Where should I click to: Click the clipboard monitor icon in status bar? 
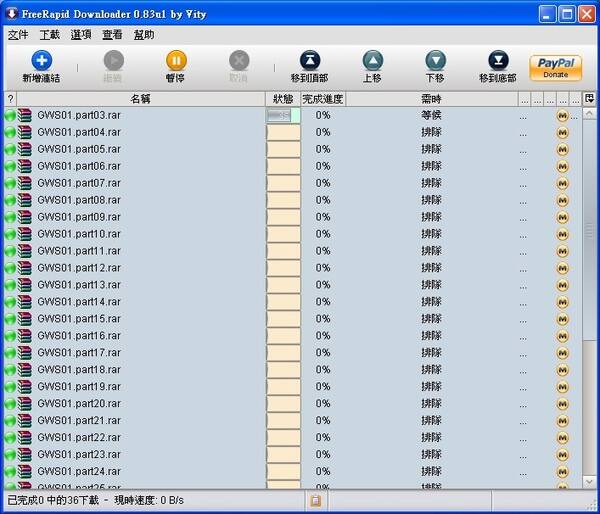pyautogui.click(x=316, y=500)
